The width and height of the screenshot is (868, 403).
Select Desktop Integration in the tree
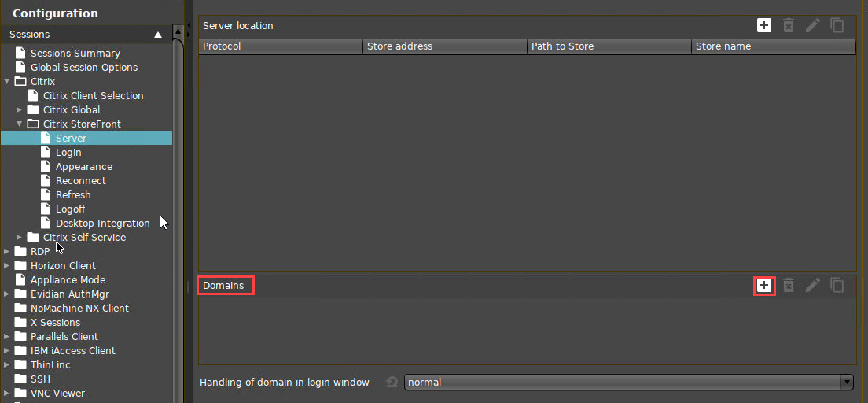102,224
